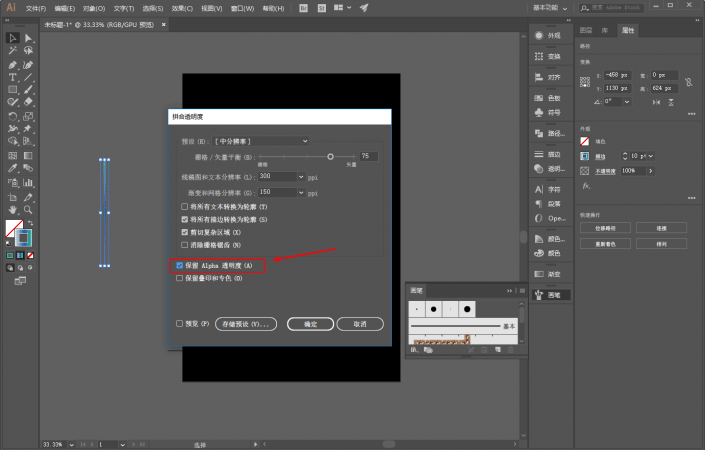705x450 pixels.
Task: Select the Hand tool
Action: [13, 209]
